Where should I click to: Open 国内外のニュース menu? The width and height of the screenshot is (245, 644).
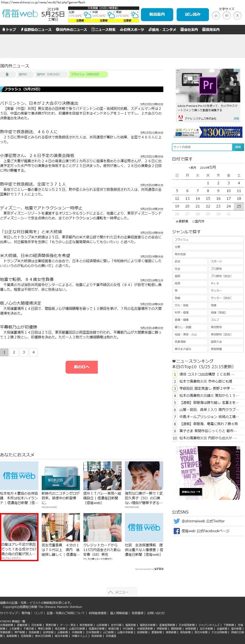point(71,29)
